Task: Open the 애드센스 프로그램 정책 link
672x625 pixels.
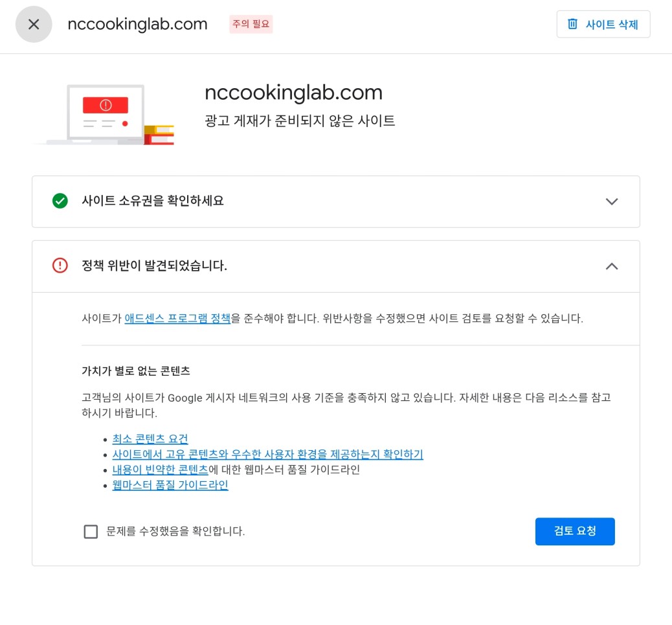Action: click(x=177, y=319)
